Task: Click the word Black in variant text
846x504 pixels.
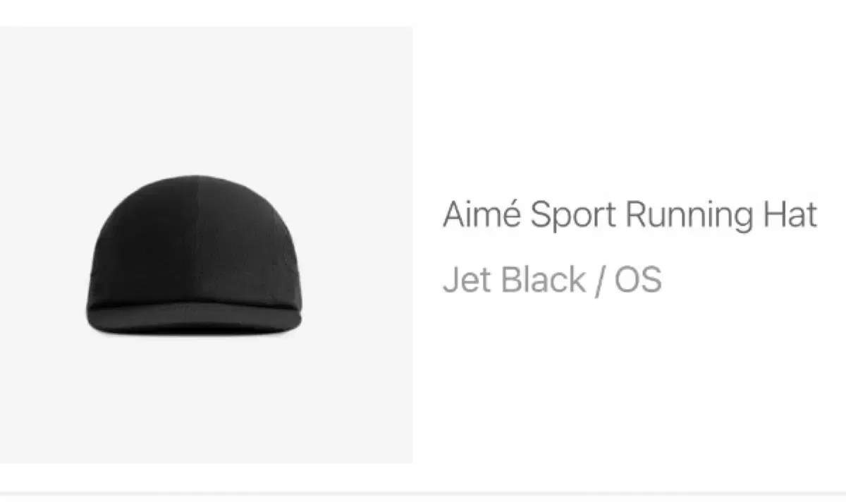Action: tap(543, 280)
